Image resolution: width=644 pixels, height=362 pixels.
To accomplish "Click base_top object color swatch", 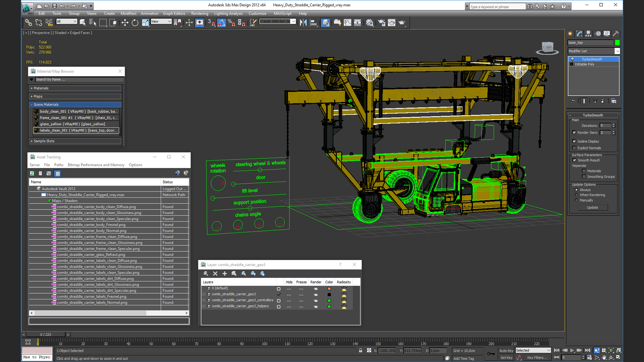I will click(x=617, y=43).
